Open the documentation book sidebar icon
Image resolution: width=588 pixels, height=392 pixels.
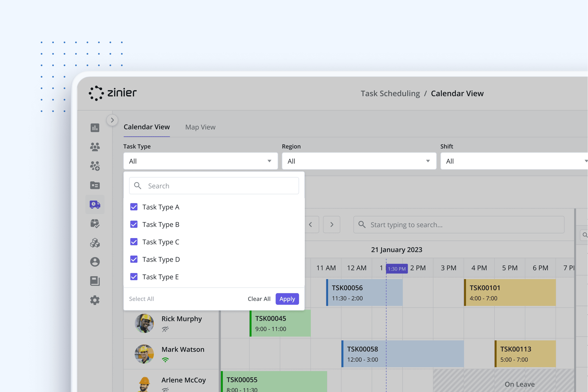tap(95, 281)
